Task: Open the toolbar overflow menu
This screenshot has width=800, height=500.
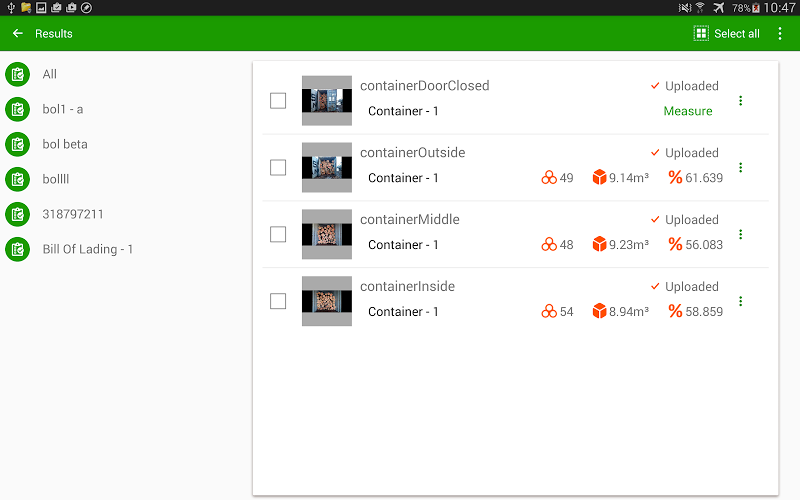Action: (x=780, y=33)
